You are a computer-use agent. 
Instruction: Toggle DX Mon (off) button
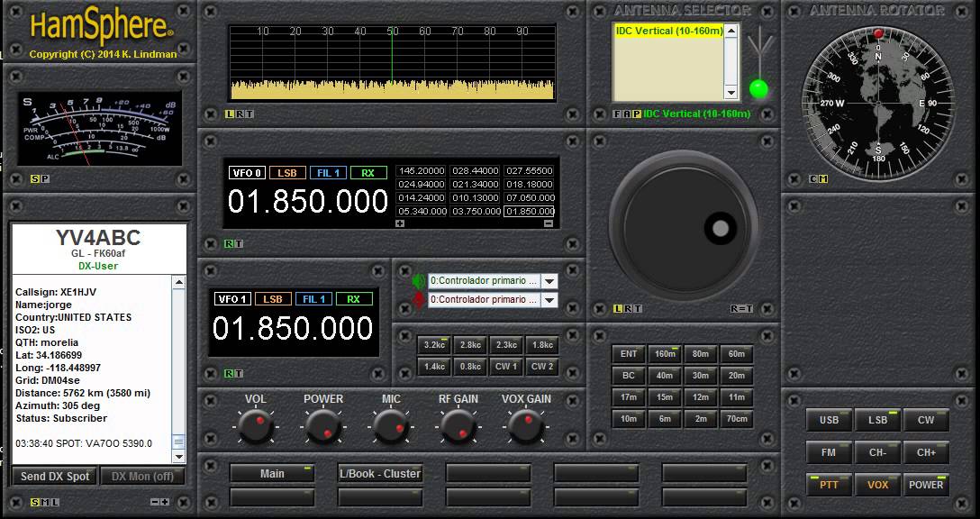142,477
